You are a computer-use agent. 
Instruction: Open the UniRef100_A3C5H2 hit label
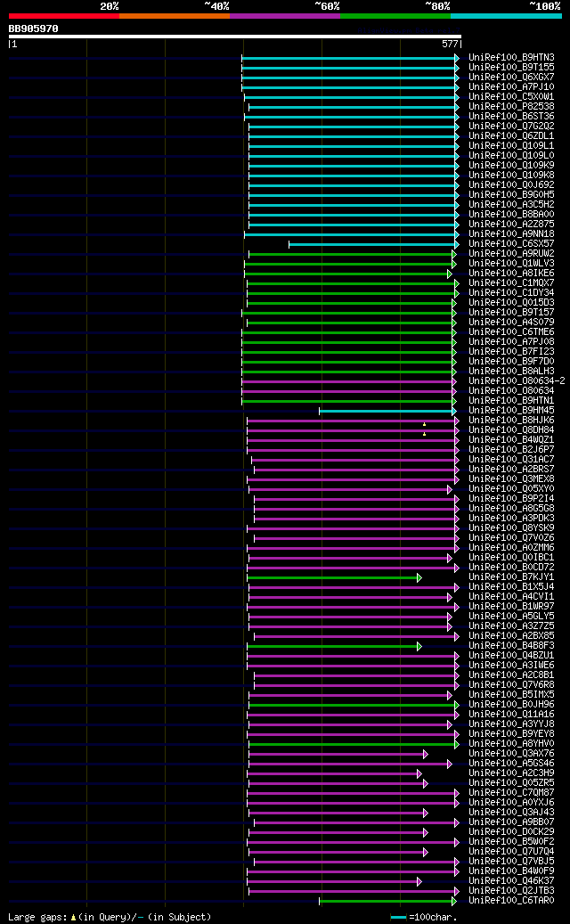511,204
